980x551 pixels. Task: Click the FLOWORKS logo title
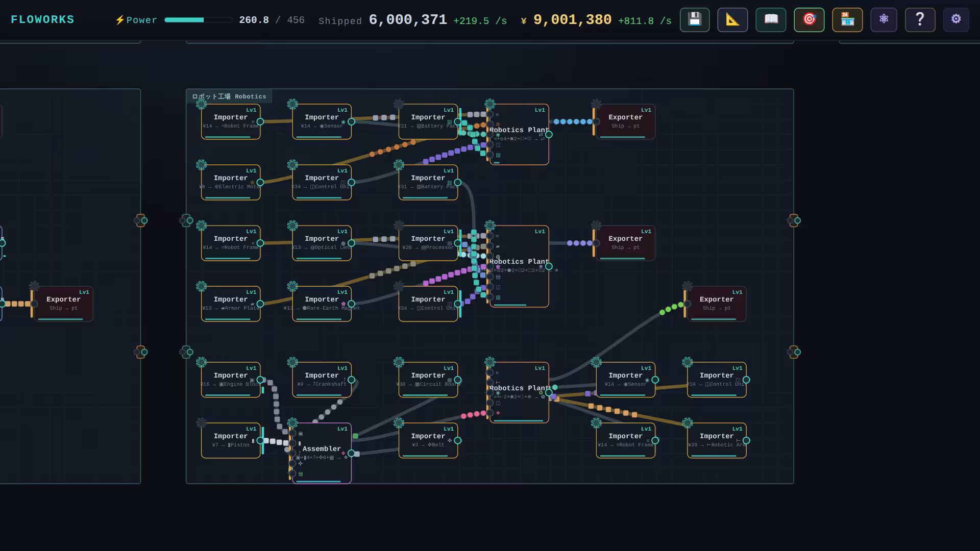42,20
